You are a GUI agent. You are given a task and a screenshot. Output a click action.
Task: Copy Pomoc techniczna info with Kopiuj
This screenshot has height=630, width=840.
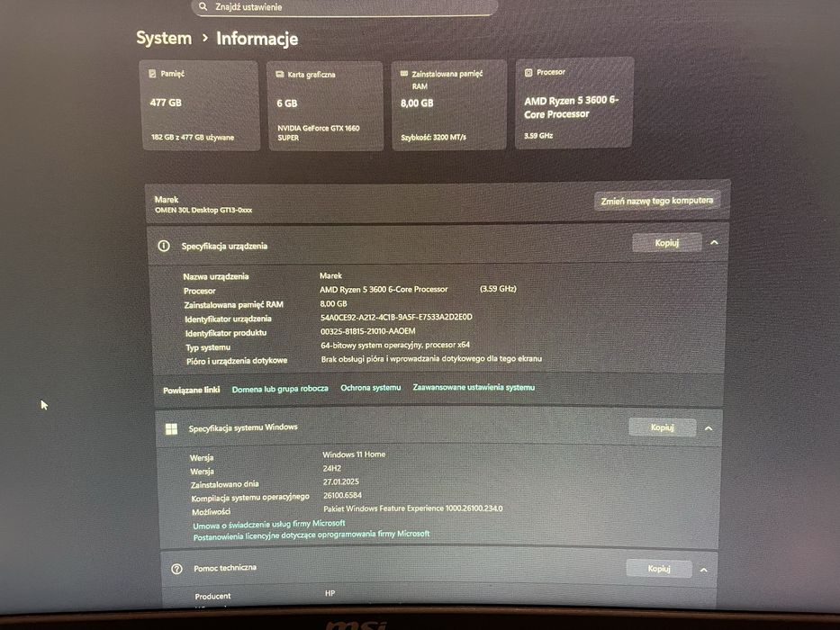[659, 569]
